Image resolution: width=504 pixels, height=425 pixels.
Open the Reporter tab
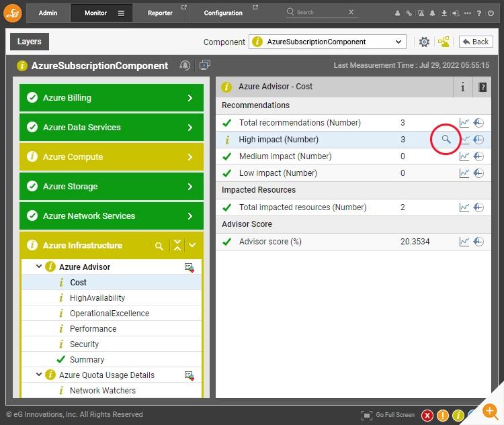pos(161,13)
